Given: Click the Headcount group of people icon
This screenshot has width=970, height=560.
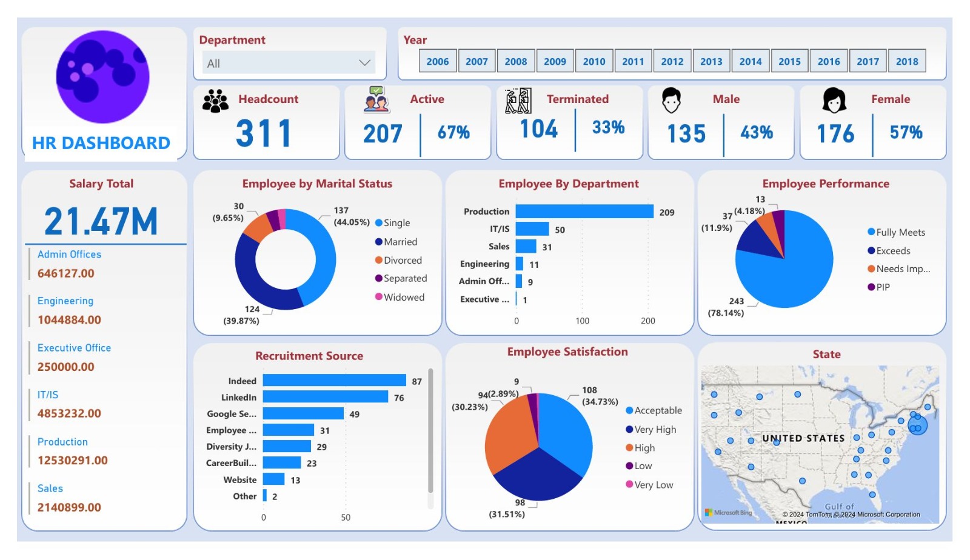Looking at the screenshot, I should pos(215,101).
